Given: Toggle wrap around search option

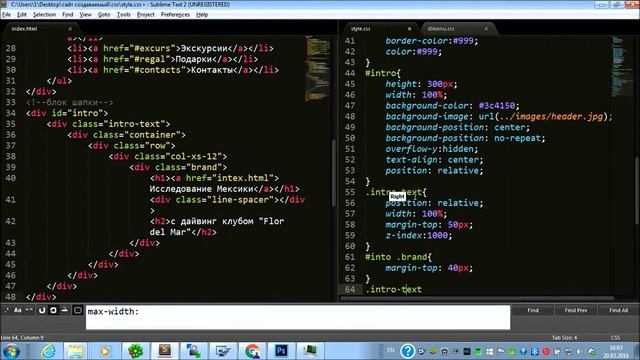Looking at the screenshot, I should coord(53,310).
